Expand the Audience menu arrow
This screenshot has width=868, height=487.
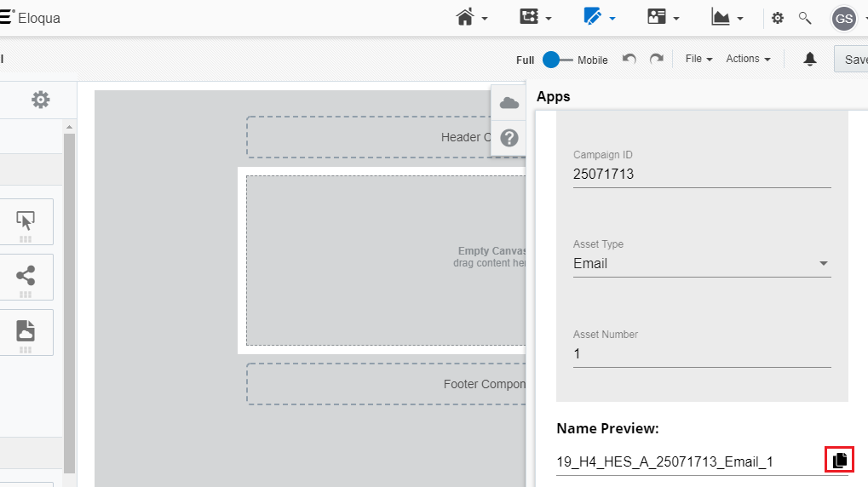click(676, 19)
